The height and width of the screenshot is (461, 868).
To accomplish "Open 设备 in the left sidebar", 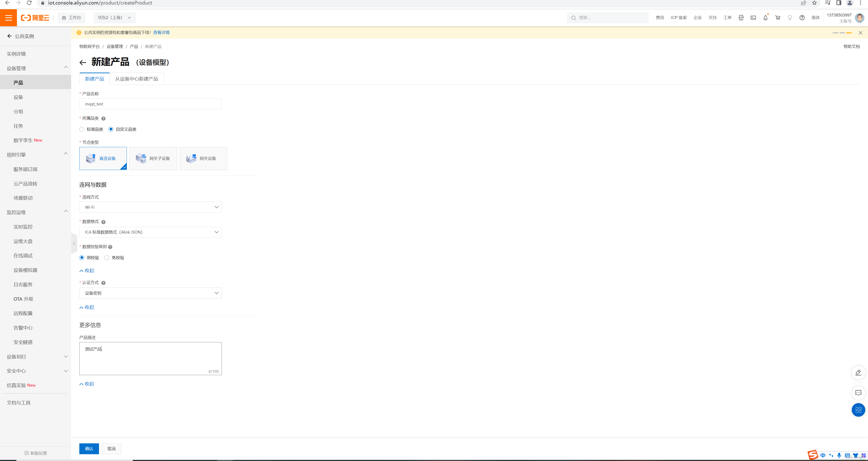I will point(18,97).
